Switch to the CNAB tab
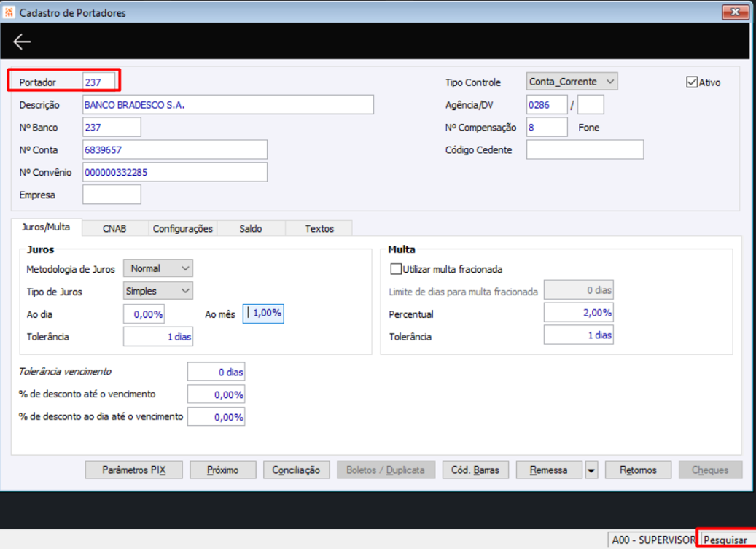756x549 pixels. (114, 228)
